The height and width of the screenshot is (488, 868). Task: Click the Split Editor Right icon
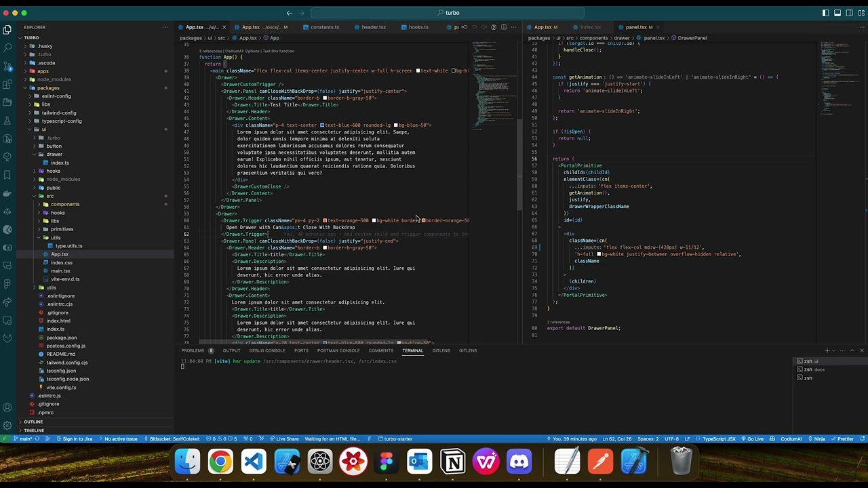coord(503,27)
